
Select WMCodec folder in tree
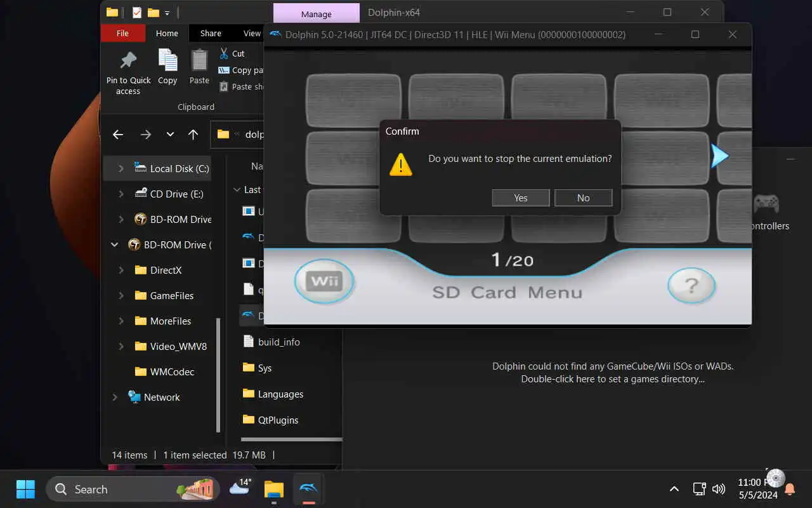pos(165,371)
